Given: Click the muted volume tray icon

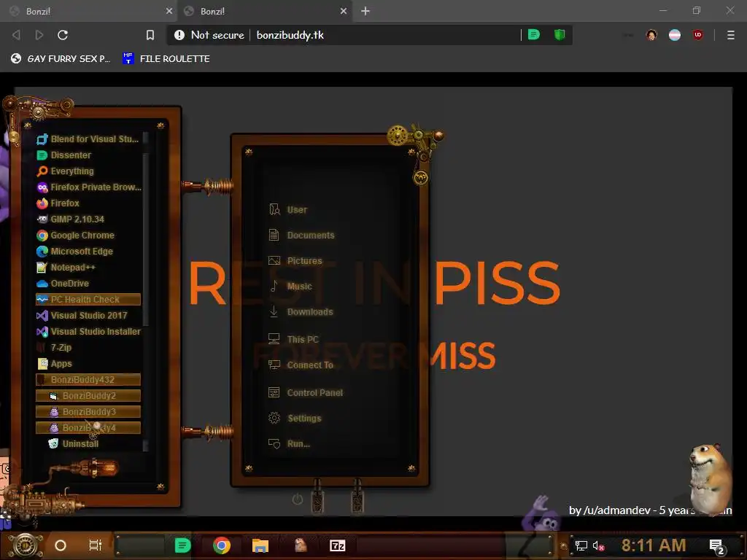Looking at the screenshot, I should 598,545.
